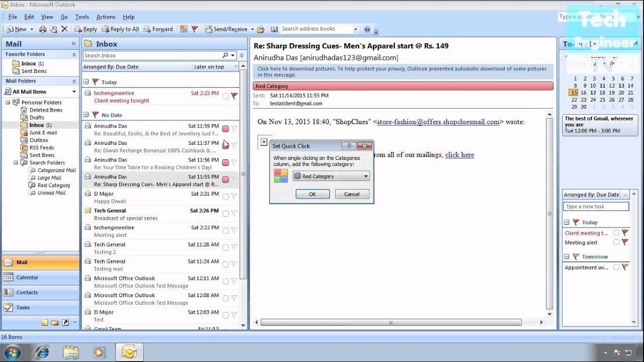The height and width of the screenshot is (362, 644).
Task: Open the Find a Contact address book icon
Action: pos(274,29)
